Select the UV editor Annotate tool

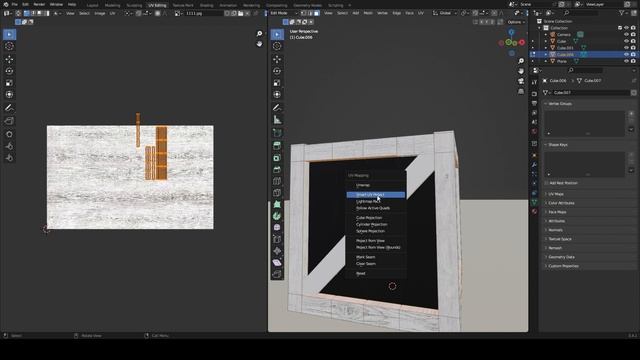tap(9, 108)
